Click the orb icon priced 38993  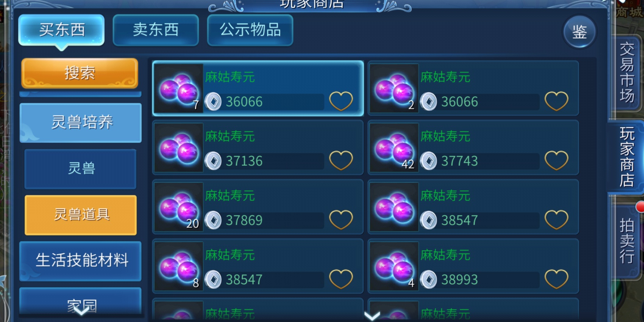[394, 266]
